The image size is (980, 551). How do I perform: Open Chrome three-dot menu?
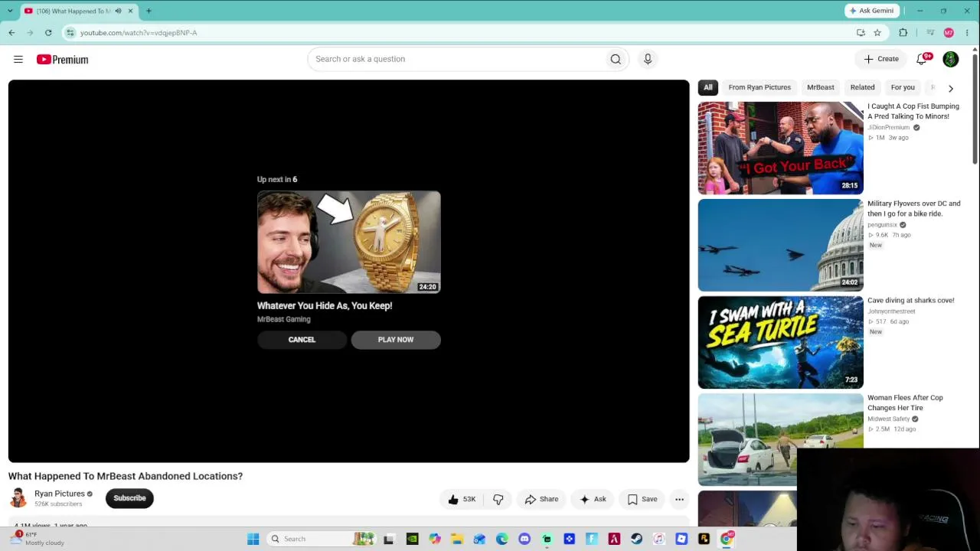click(967, 33)
